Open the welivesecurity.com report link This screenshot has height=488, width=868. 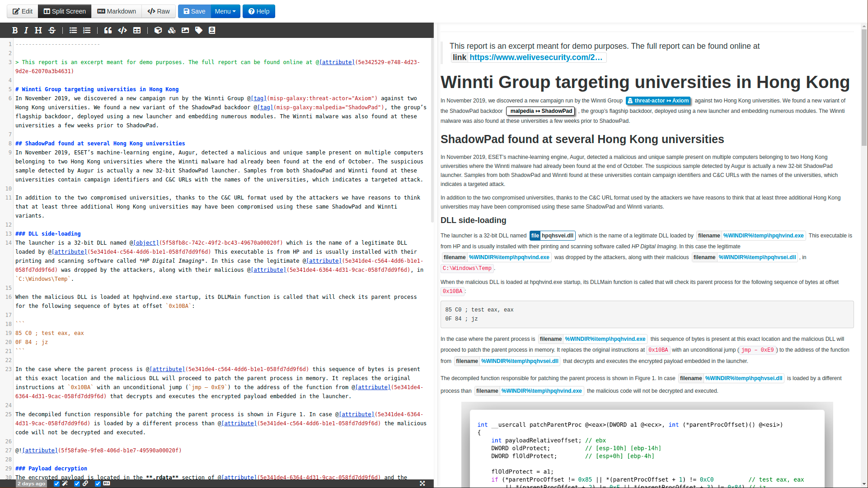pyautogui.click(x=535, y=57)
